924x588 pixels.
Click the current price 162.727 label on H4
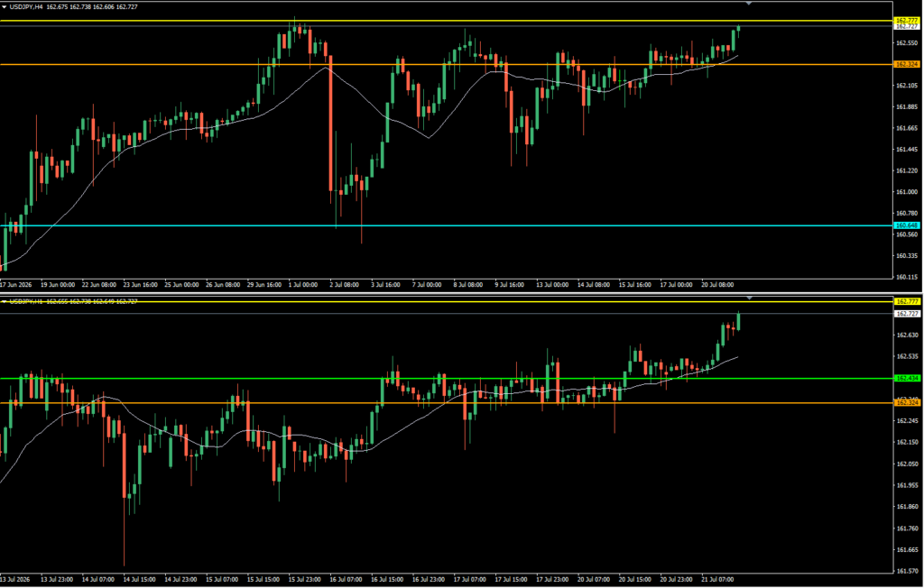coord(907,26)
